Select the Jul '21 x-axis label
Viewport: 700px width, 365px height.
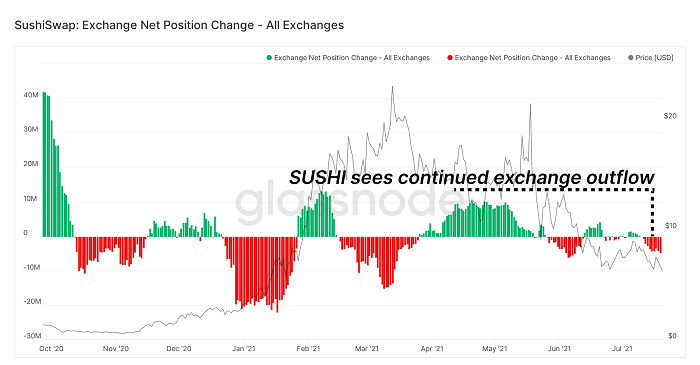click(x=622, y=348)
